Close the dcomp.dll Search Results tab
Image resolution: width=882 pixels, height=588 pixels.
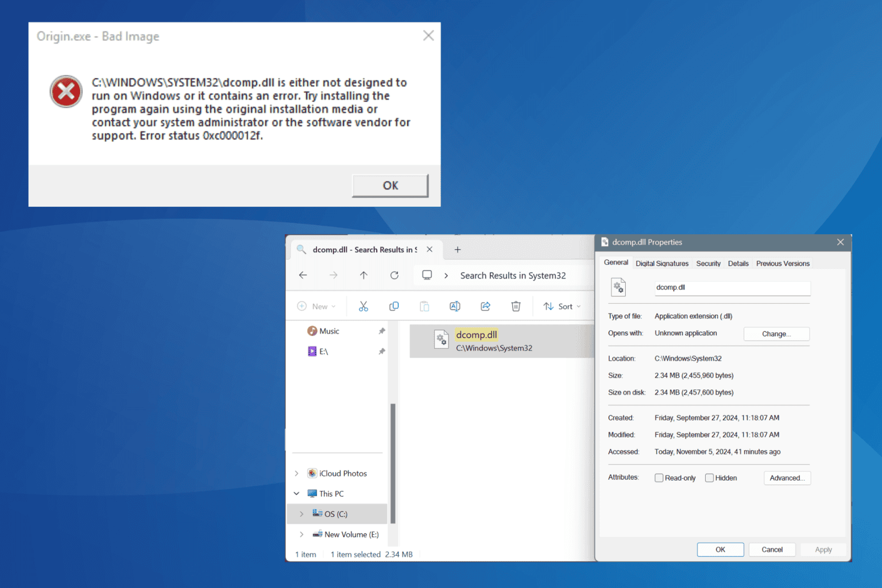coord(430,249)
